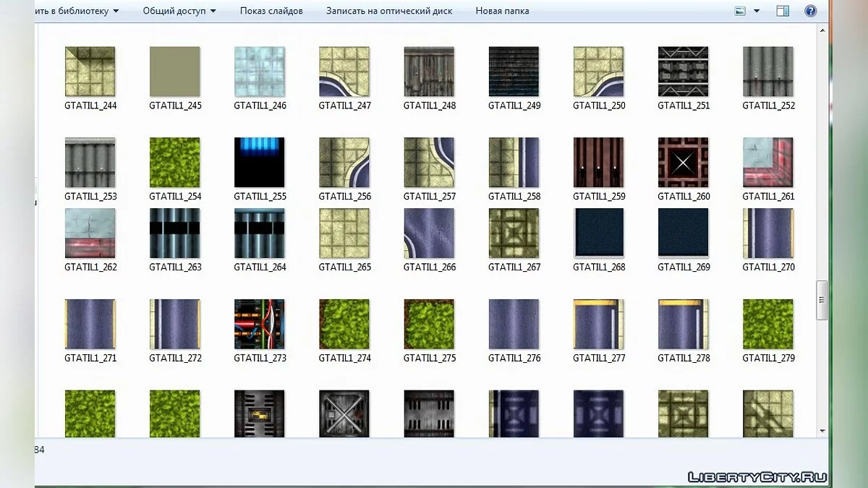Click the label GTATIL1_271
868x488 pixels.
click(90, 359)
